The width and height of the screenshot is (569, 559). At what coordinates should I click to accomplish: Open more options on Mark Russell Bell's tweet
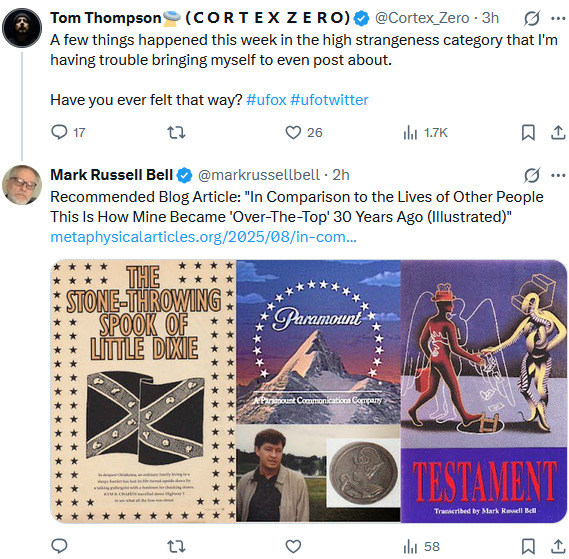[558, 175]
